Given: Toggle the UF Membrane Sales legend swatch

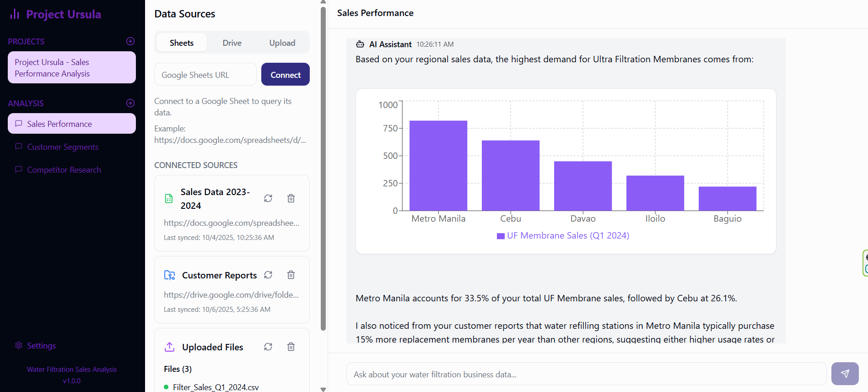Looking at the screenshot, I should (x=501, y=236).
